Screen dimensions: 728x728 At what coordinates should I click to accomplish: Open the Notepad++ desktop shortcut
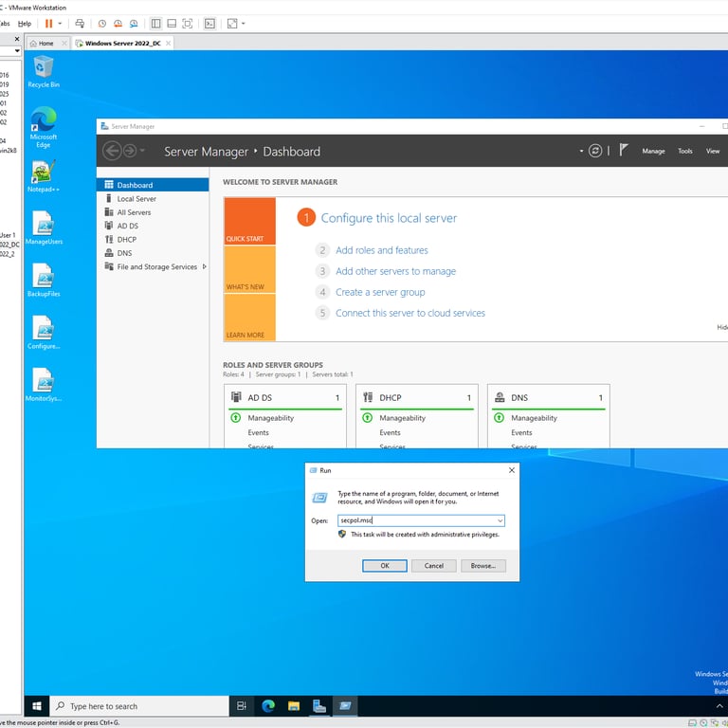click(x=44, y=176)
